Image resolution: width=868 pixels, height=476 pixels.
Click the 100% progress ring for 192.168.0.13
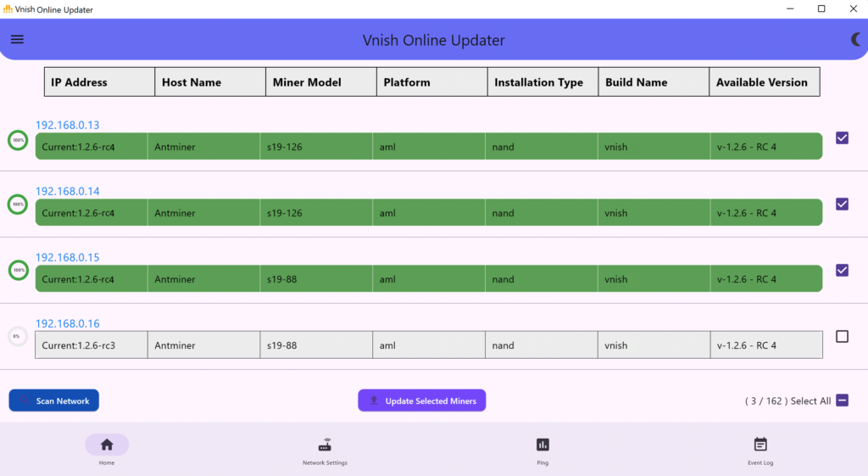[18, 140]
